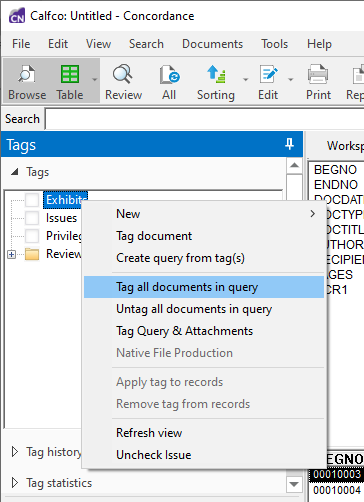Image resolution: width=364 pixels, height=502 pixels.
Task: Open the Review toolbar icon
Action: 123,81
